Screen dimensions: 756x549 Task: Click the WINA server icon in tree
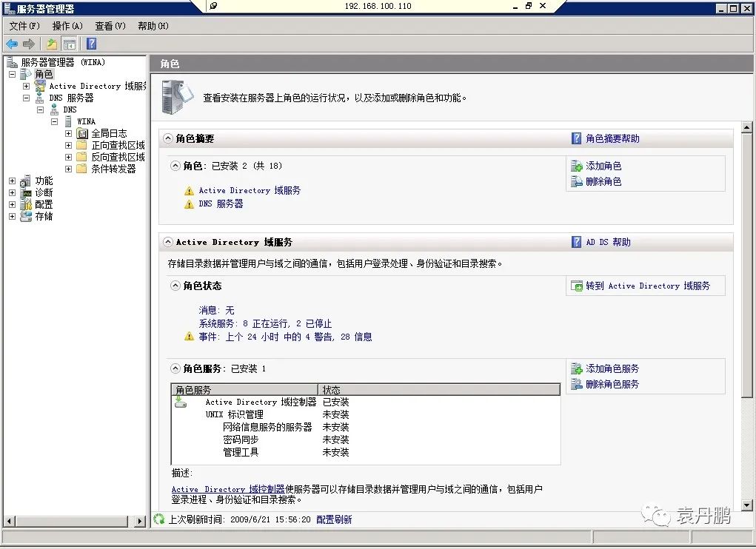pyautogui.click(x=68, y=121)
